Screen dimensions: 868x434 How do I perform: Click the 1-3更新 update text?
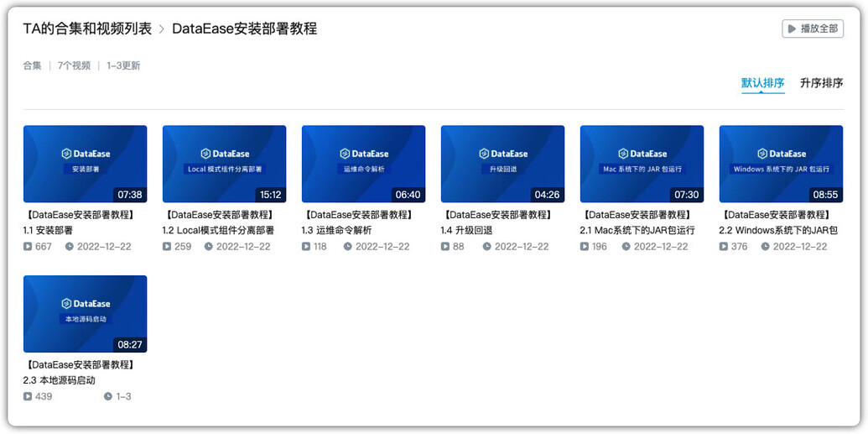[123, 65]
